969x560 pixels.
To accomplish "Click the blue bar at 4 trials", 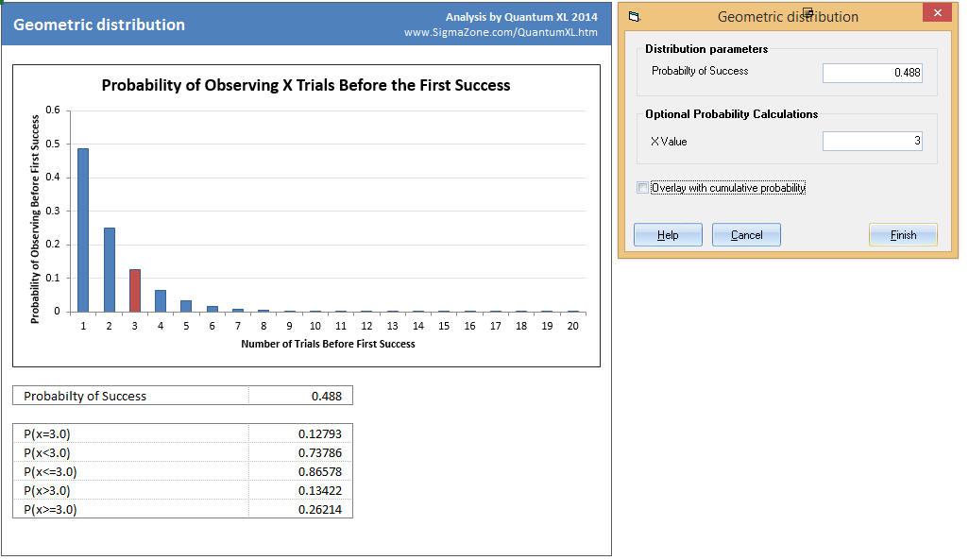I will pos(161,300).
